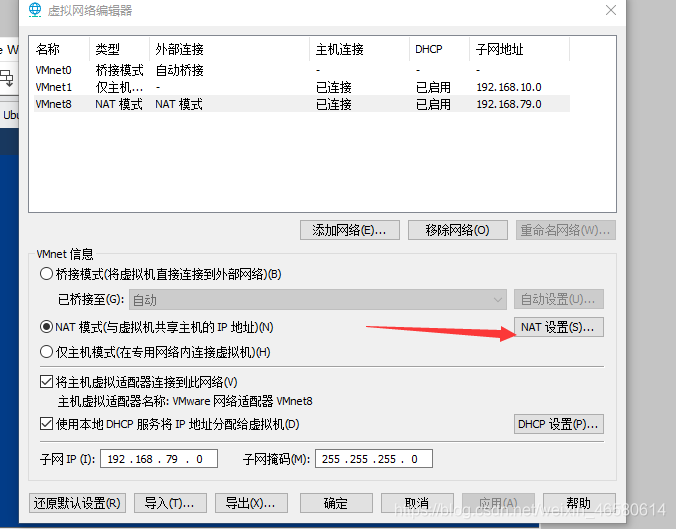Click the 子网地址 column header
This screenshot has width=676, height=529.
pyautogui.click(x=519, y=49)
